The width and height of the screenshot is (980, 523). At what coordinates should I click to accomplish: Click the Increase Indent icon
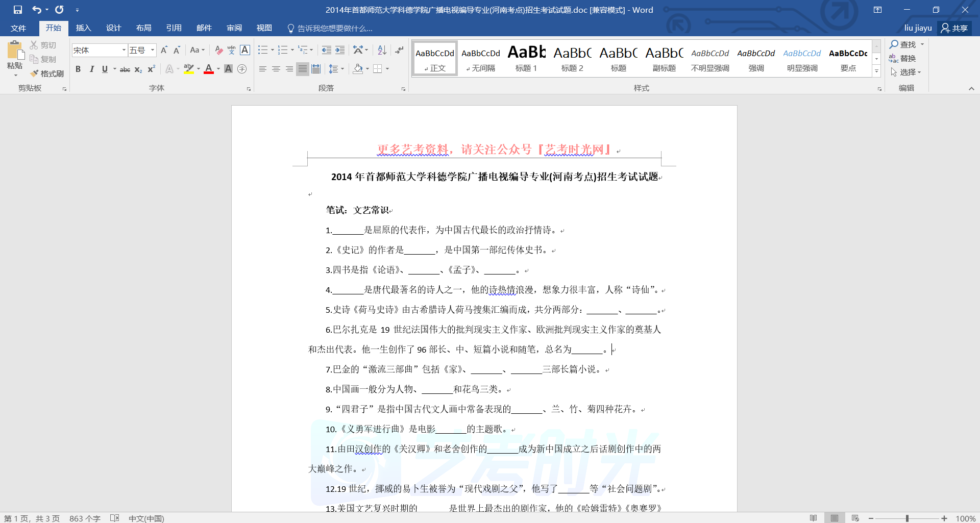[x=340, y=50]
